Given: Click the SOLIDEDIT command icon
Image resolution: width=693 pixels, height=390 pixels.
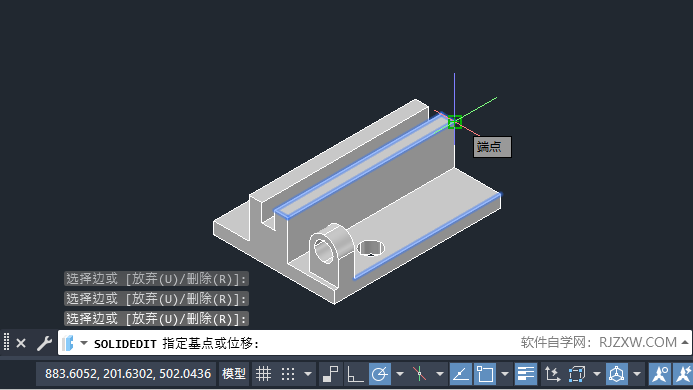Looking at the screenshot, I should (68, 343).
